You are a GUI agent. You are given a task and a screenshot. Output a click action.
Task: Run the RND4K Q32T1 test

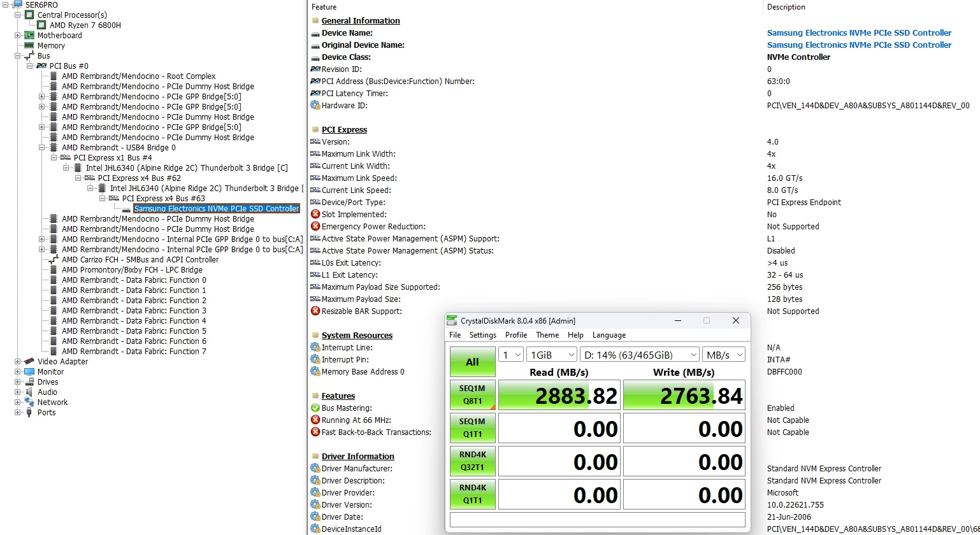coord(472,461)
